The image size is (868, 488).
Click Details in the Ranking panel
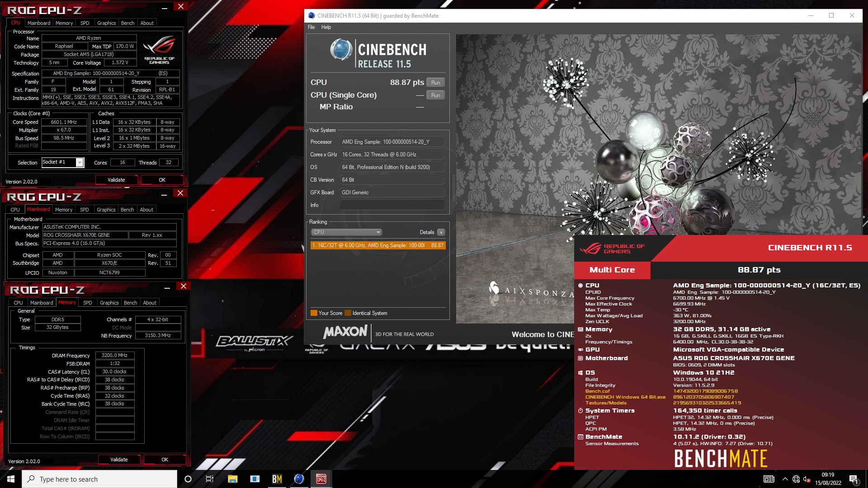coord(427,232)
